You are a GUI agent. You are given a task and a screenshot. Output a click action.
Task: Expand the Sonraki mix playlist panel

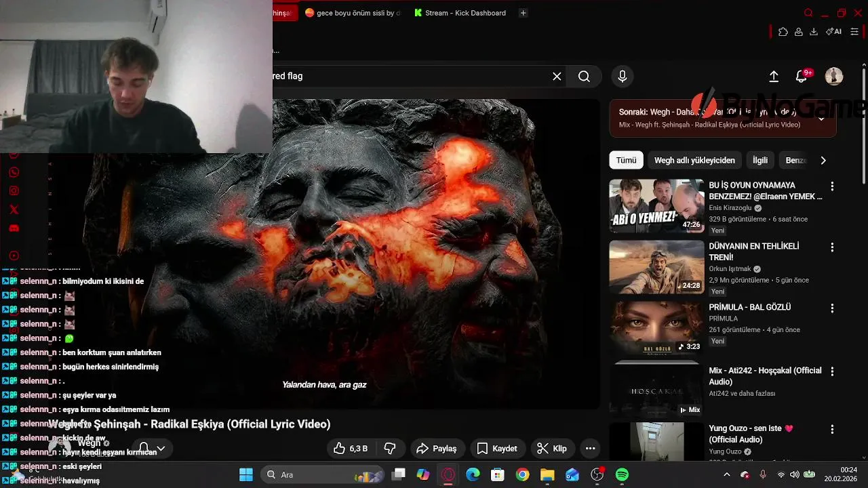tap(821, 119)
